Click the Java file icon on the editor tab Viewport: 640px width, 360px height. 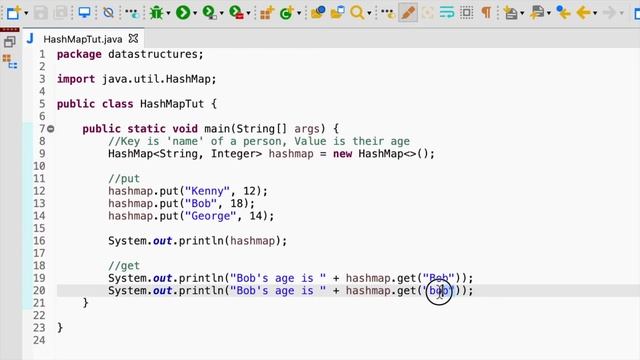[30, 39]
